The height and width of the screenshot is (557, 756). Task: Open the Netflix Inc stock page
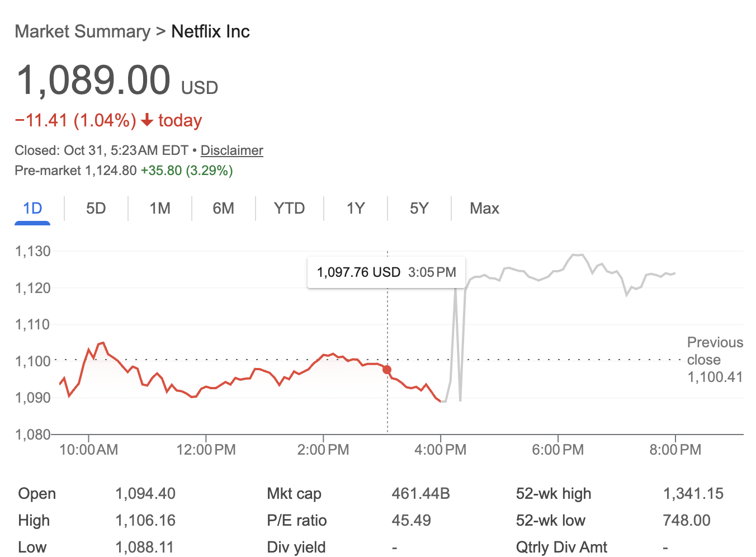tap(210, 32)
